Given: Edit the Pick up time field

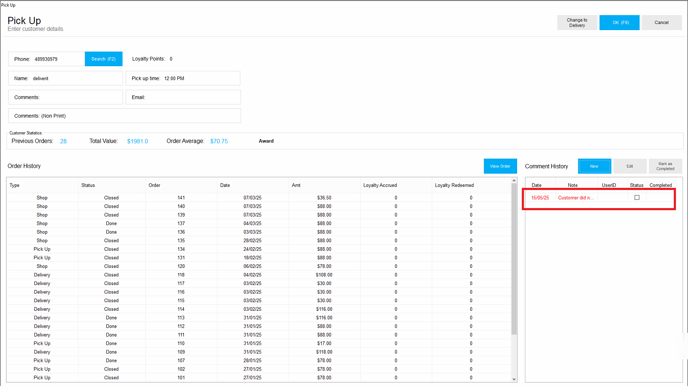Looking at the screenshot, I should [x=183, y=79].
